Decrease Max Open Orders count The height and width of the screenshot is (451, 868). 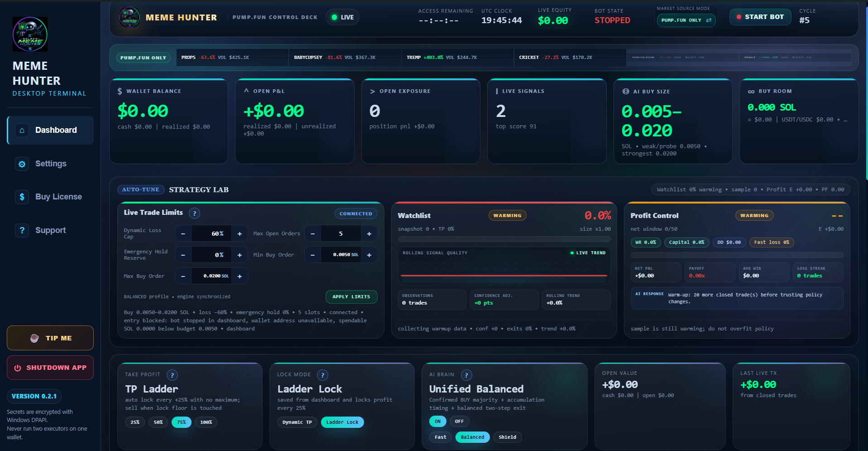click(312, 233)
